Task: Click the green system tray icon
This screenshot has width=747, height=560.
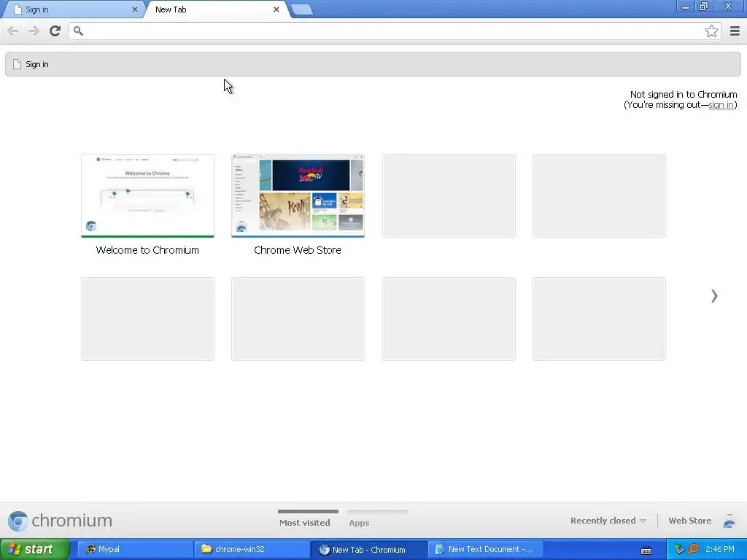Action: tap(679, 549)
